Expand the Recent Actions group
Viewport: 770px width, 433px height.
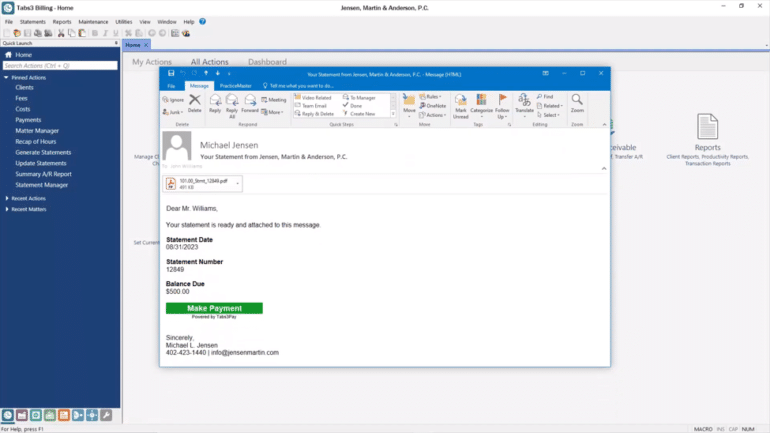point(7,198)
